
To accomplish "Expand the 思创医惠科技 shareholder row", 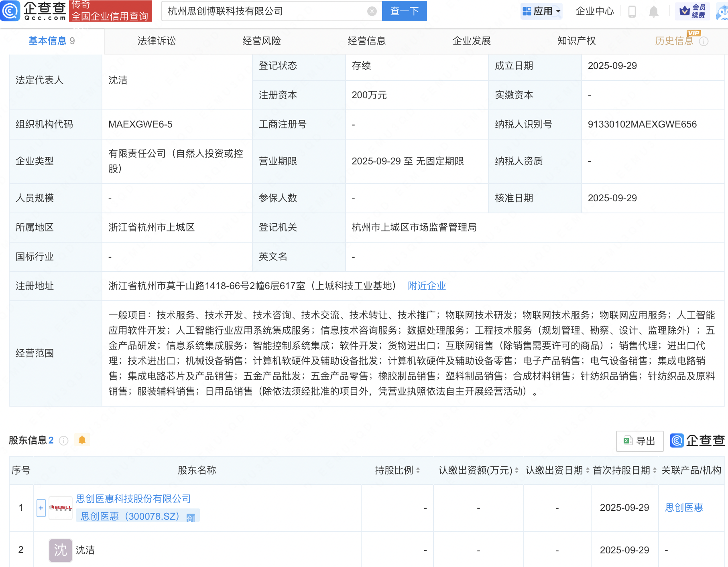I will (41, 508).
